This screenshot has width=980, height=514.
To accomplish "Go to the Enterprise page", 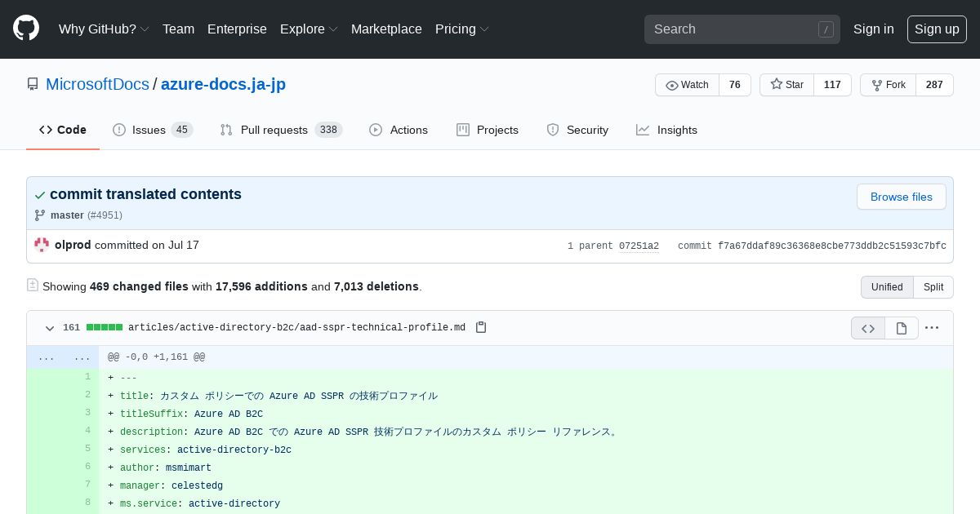I will click(x=237, y=29).
